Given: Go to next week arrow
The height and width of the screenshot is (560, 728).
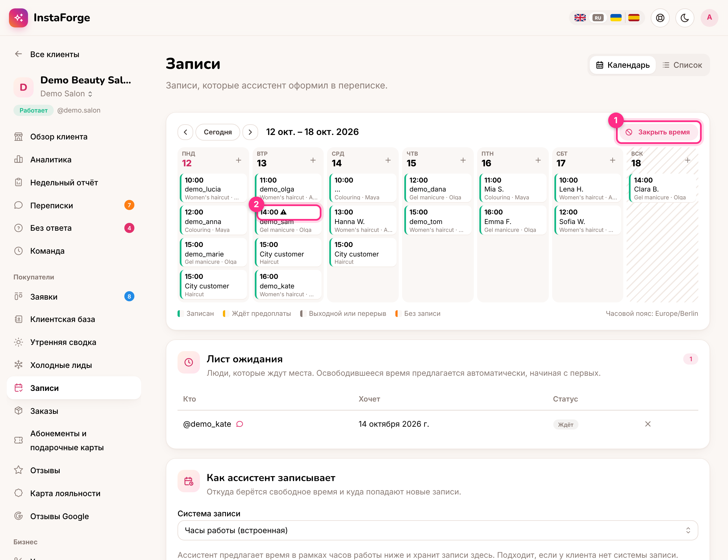Looking at the screenshot, I should pos(250,132).
